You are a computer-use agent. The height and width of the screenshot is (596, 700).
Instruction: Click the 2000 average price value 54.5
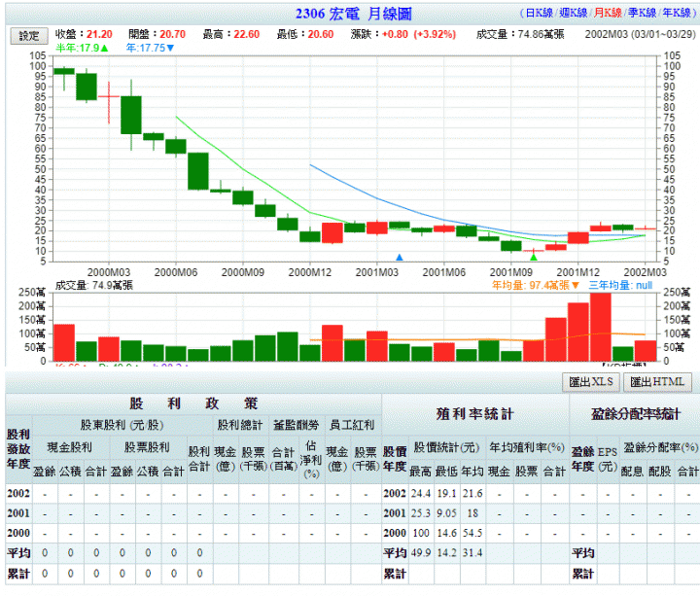[x=472, y=533]
